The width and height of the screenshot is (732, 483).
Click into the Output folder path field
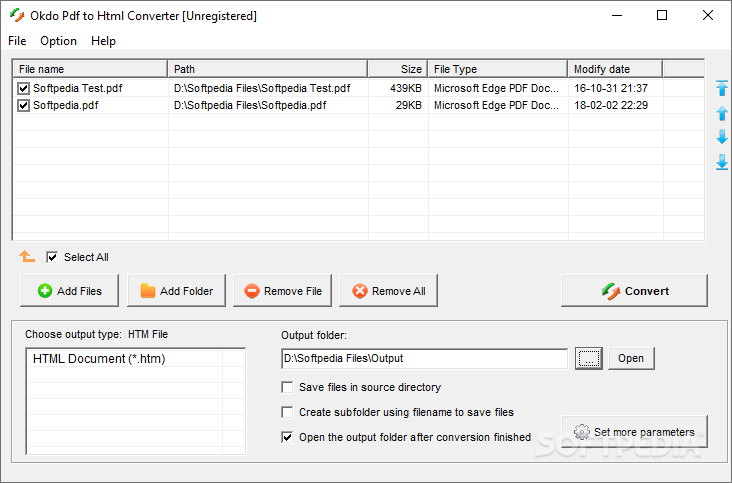coord(424,358)
